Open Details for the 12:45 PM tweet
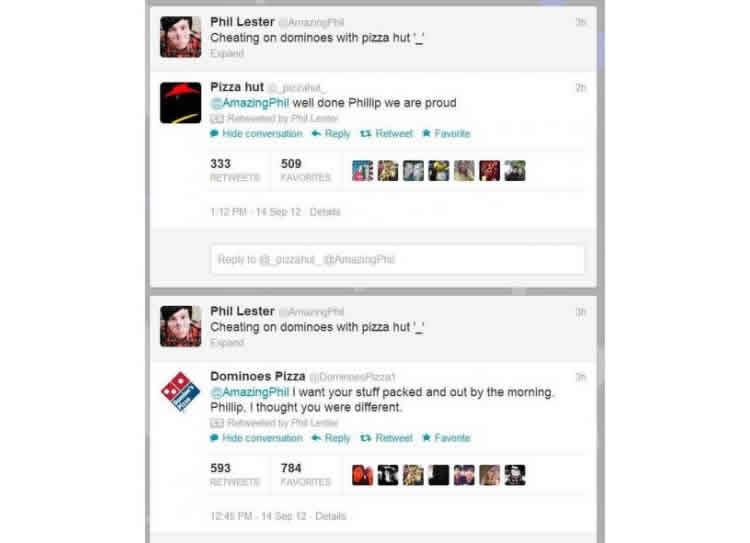The image size is (750, 543). tap(331, 516)
